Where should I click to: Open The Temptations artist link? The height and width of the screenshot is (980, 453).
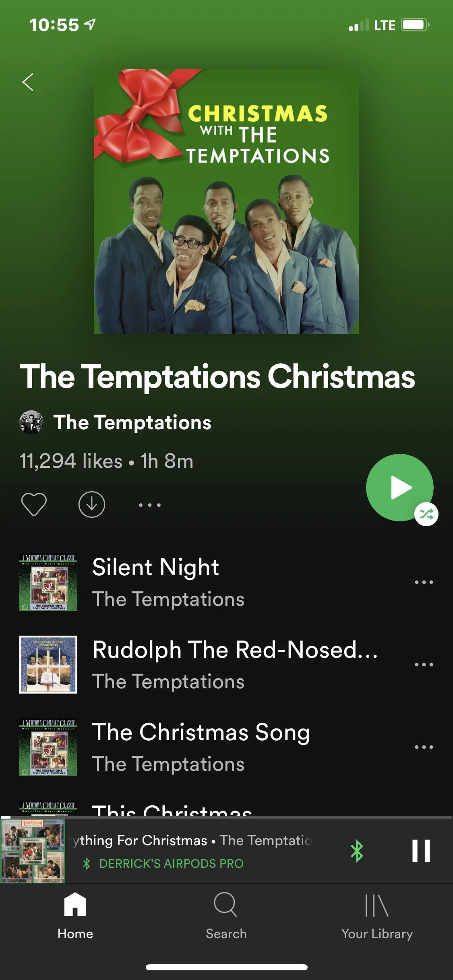click(132, 422)
